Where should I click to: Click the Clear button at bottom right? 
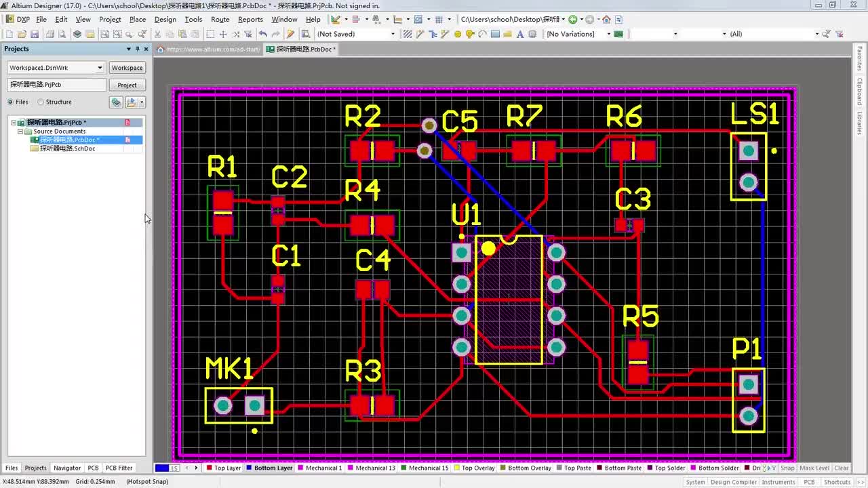point(842,468)
